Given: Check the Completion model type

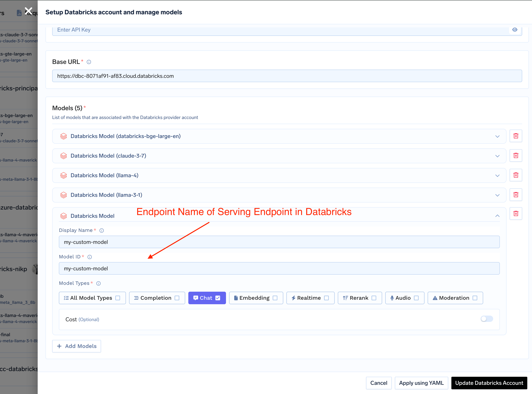Looking at the screenshot, I should (x=177, y=298).
